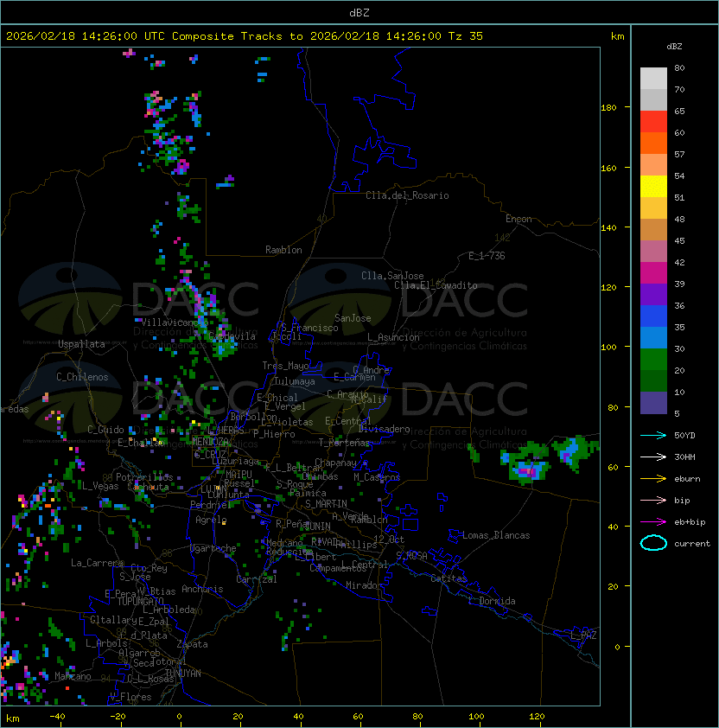Click the 'Composite Tracks' timestamp header

pyautogui.click(x=245, y=36)
